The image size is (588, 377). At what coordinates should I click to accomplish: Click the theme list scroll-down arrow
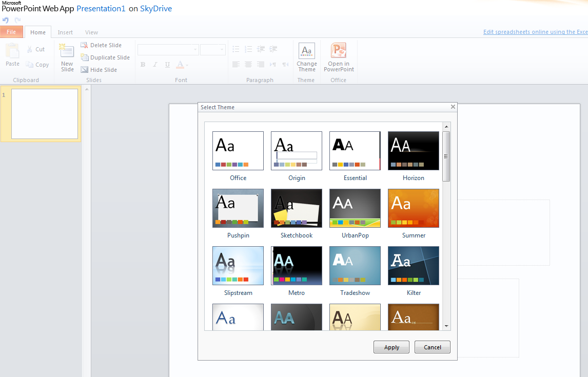point(446,326)
